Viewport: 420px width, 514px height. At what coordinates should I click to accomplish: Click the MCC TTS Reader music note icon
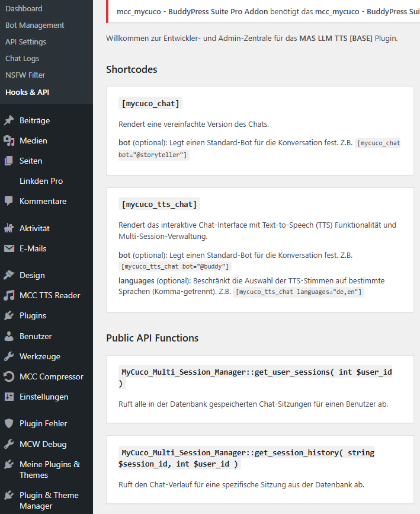coord(9,295)
